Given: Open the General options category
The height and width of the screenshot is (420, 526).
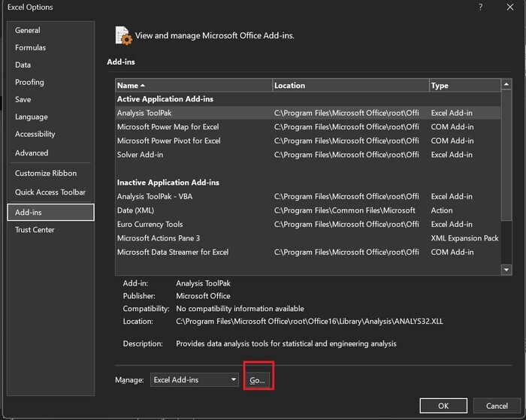Looking at the screenshot, I should pos(28,30).
